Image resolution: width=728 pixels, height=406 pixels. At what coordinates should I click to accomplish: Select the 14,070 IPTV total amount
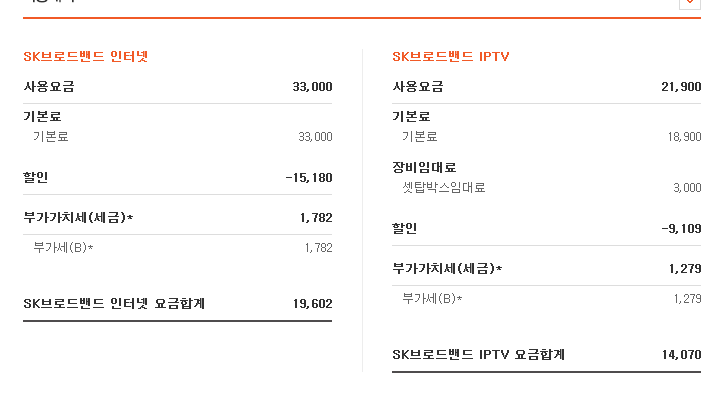681,354
